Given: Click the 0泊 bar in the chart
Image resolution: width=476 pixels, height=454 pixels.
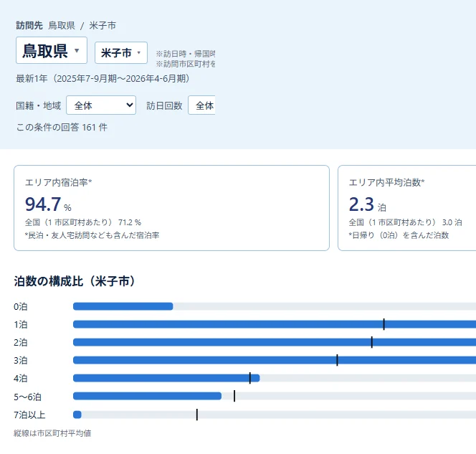Looking at the screenshot, I should pos(123,306).
